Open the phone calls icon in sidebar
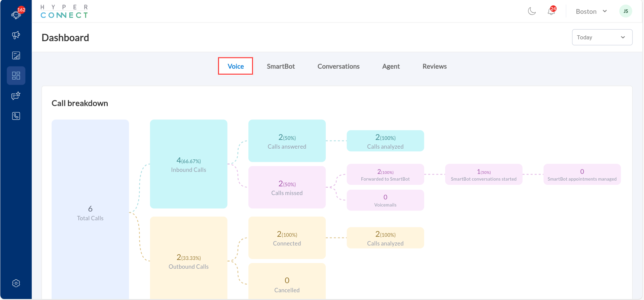644x300 pixels. [x=16, y=116]
